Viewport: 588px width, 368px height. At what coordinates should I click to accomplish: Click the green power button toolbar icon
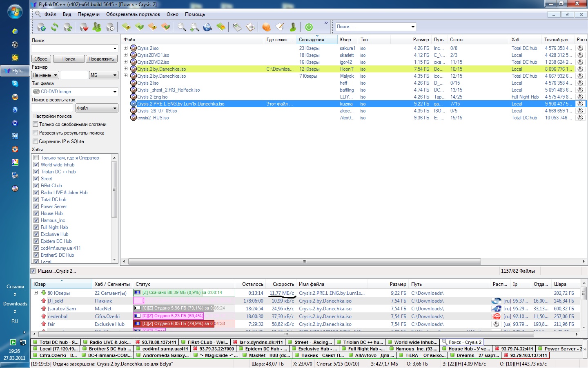coord(309,27)
